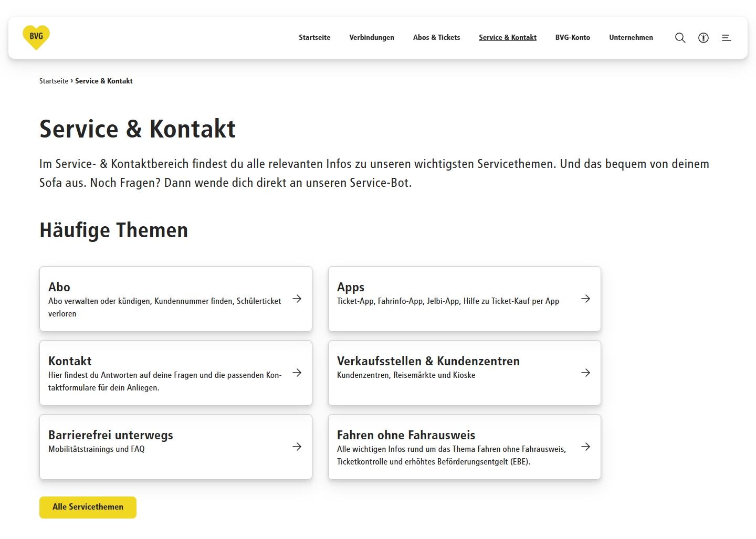This screenshot has width=756, height=539.
Task: Click the Service & Kontakt breadcrumb entry
Action: [104, 81]
